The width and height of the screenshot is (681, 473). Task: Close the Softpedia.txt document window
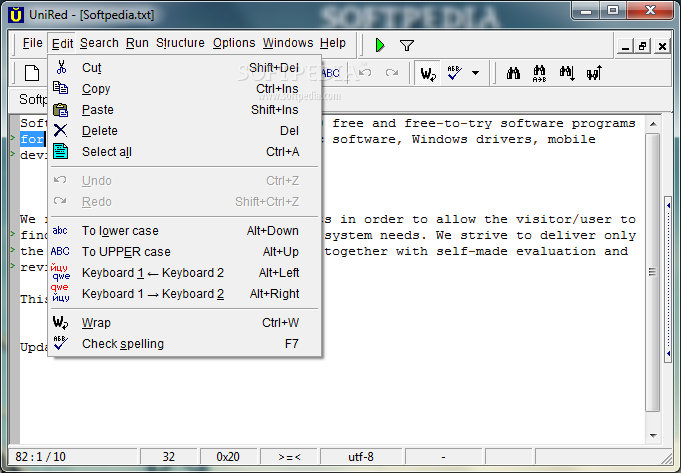click(x=662, y=46)
